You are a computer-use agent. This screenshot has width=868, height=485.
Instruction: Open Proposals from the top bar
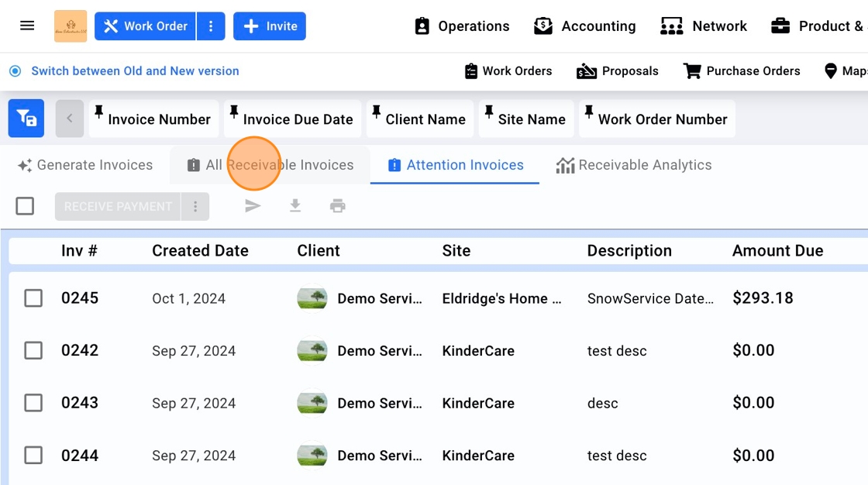coord(618,71)
